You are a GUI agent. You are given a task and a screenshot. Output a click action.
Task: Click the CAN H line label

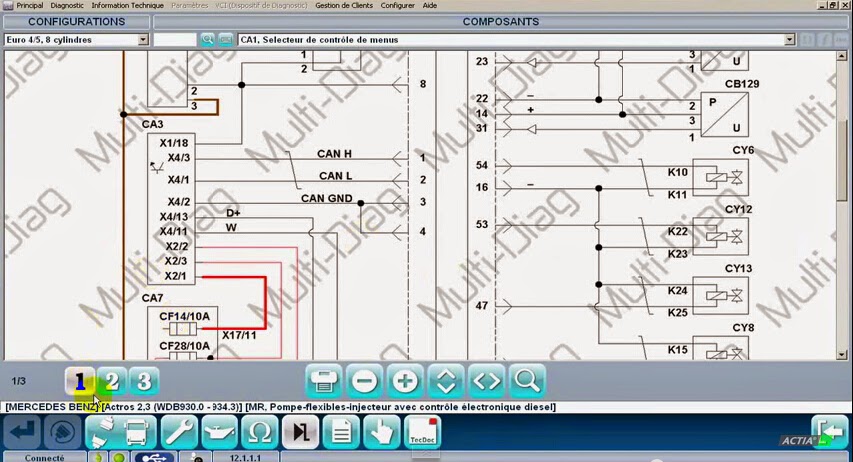coord(334,154)
